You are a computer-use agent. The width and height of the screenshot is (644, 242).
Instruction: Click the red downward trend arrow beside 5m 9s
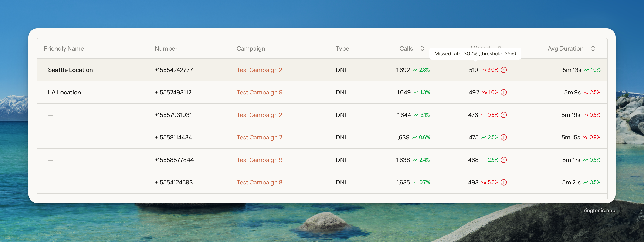tap(586, 92)
